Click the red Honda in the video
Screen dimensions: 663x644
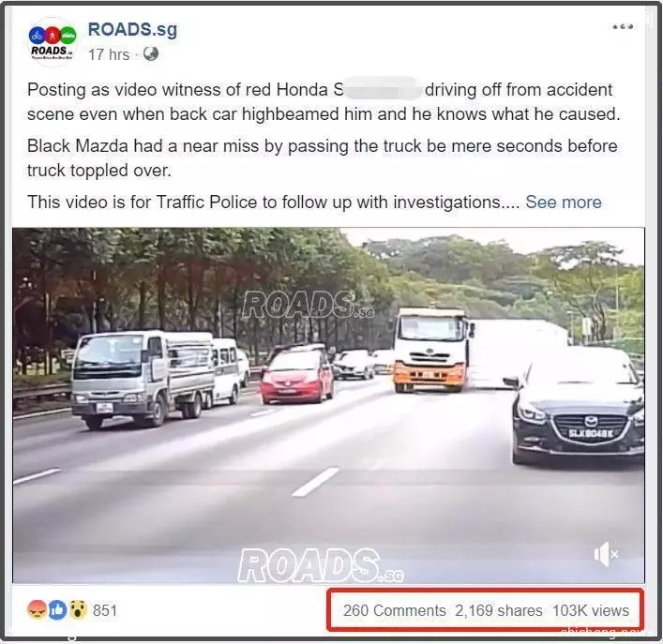point(297,373)
